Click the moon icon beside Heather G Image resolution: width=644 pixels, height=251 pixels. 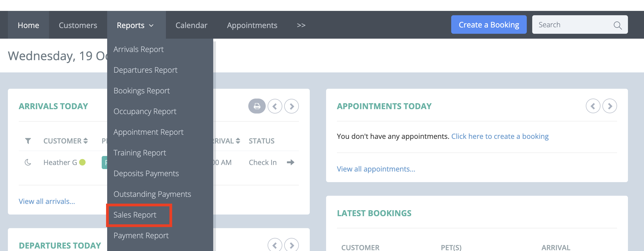coord(28,163)
